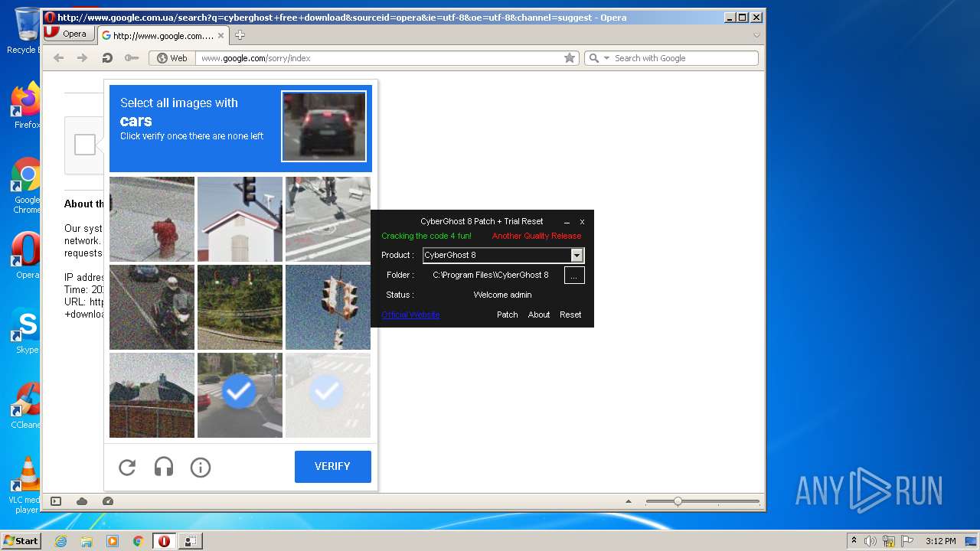Bookmark page with the star icon
The height and width of the screenshot is (551, 980).
point(570,58)
